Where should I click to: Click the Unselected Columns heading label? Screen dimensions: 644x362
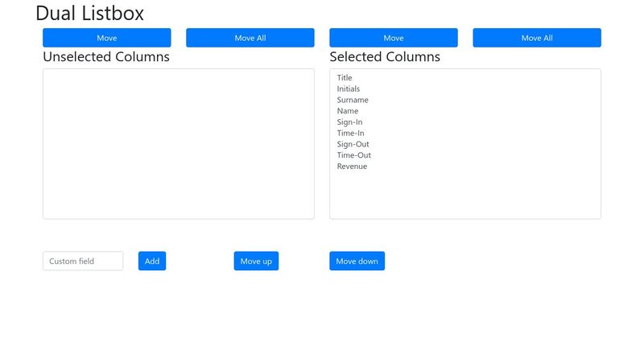[x=106, y=57]
